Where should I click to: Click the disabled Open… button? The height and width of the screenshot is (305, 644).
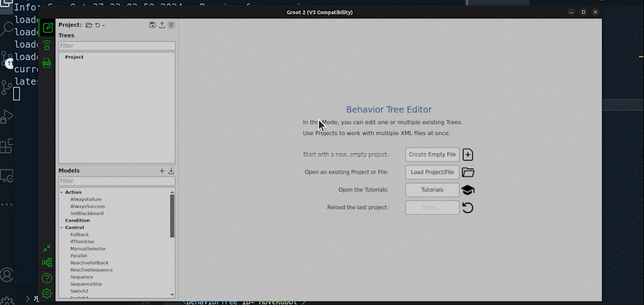(x=432, y=208)
